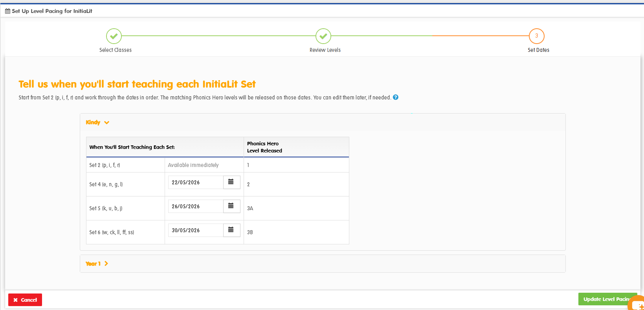The image size is (644, 310).
Task: Click the 'Set 2 (p, i, f, r)' row label
Action: 105,165
